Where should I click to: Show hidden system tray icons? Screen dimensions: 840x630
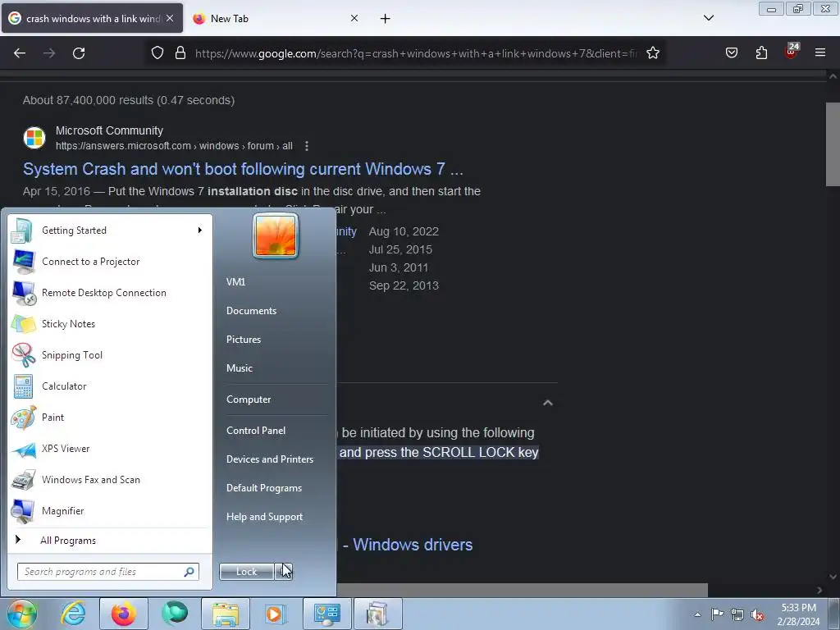coord(697,614)
